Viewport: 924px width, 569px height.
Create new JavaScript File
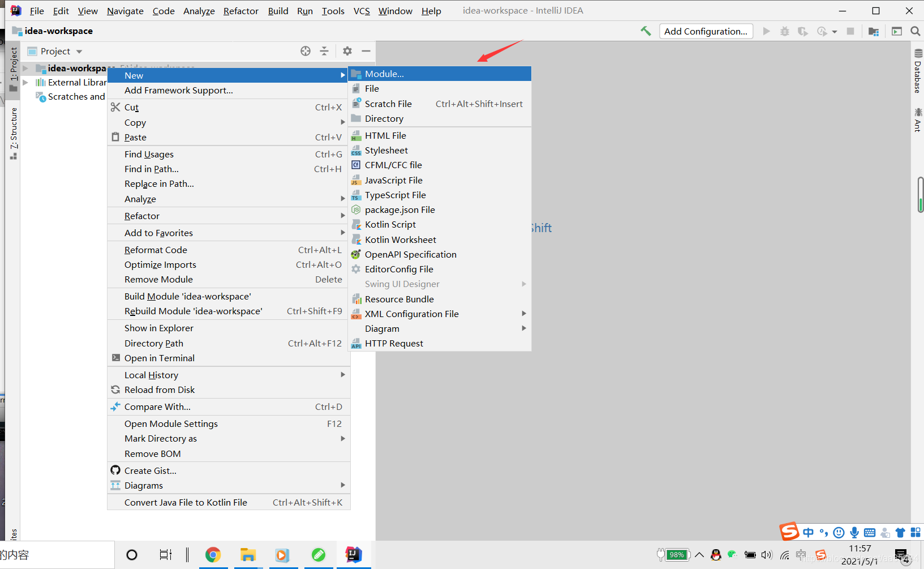tap(440, 180)
